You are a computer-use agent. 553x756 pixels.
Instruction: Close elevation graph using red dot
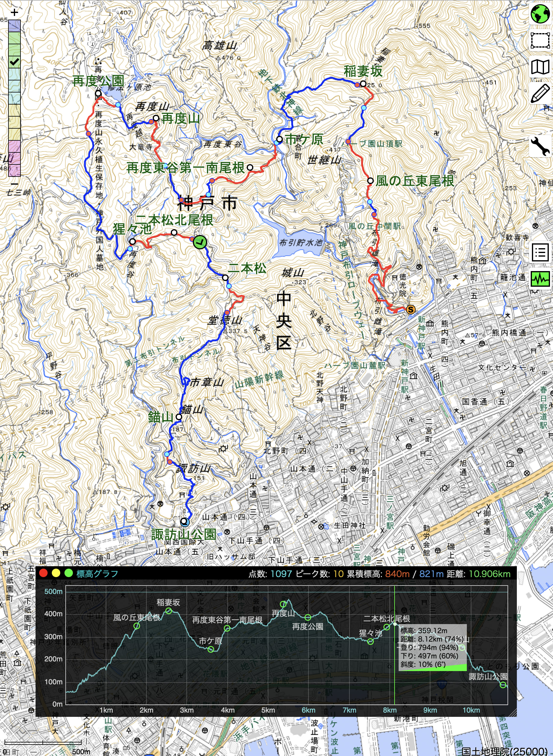coord(43,573)
